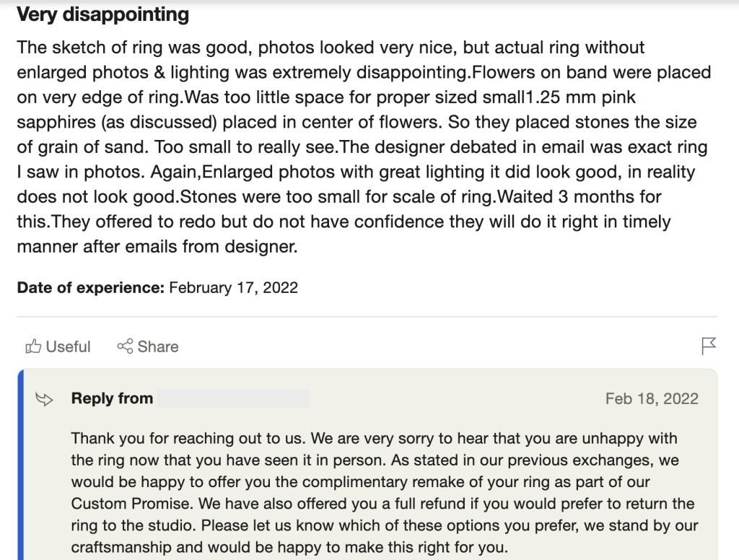Click the blue vertical bar of reply box
The height and width of the screenshot is (560, 739).
click(x=20, y=464)
